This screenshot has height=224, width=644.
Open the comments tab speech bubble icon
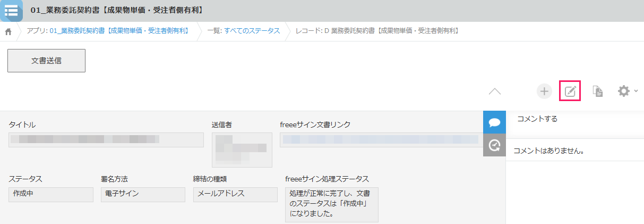[494, 122]
